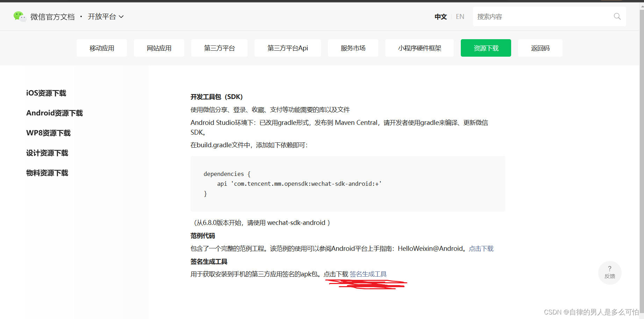Screen dimensions: 644x319
Task: Click 微信官方文档 title text
Action: [52, 16]
